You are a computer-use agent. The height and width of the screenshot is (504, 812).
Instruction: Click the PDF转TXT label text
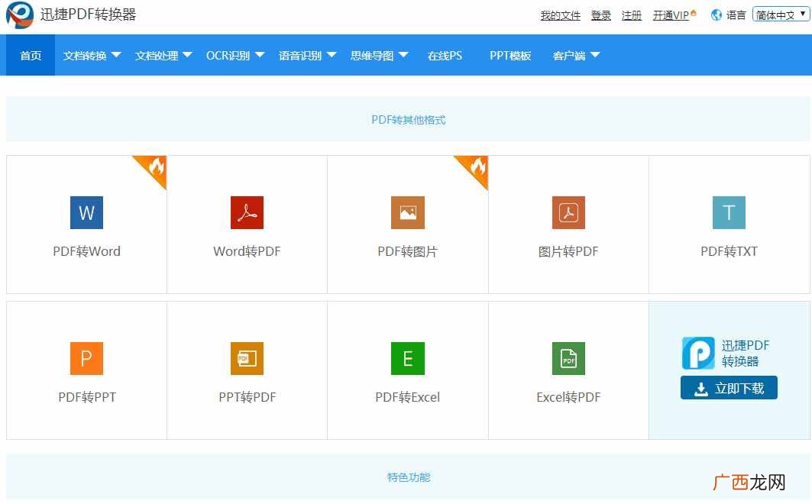pyautogui.click(x=730, y=251)
